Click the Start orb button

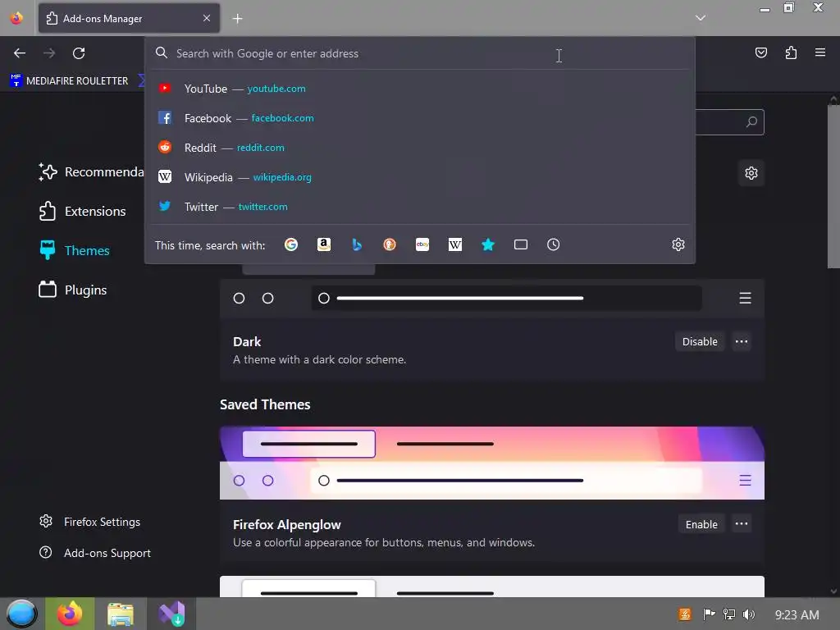[x=21, y=614]
